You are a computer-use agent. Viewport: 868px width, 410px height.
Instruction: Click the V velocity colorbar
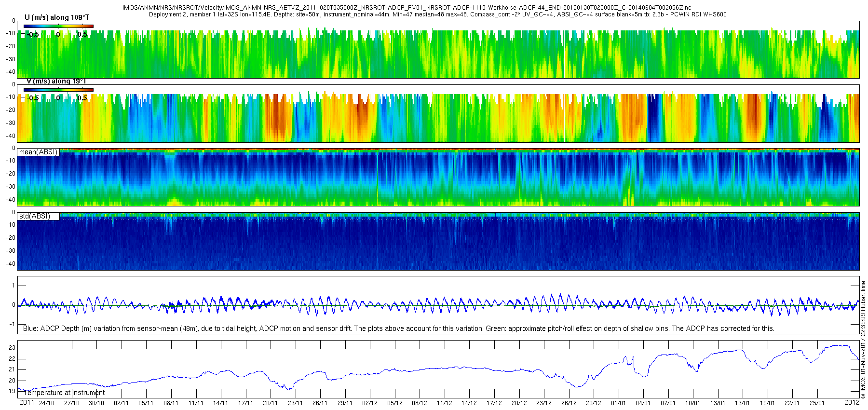point(58,90)
